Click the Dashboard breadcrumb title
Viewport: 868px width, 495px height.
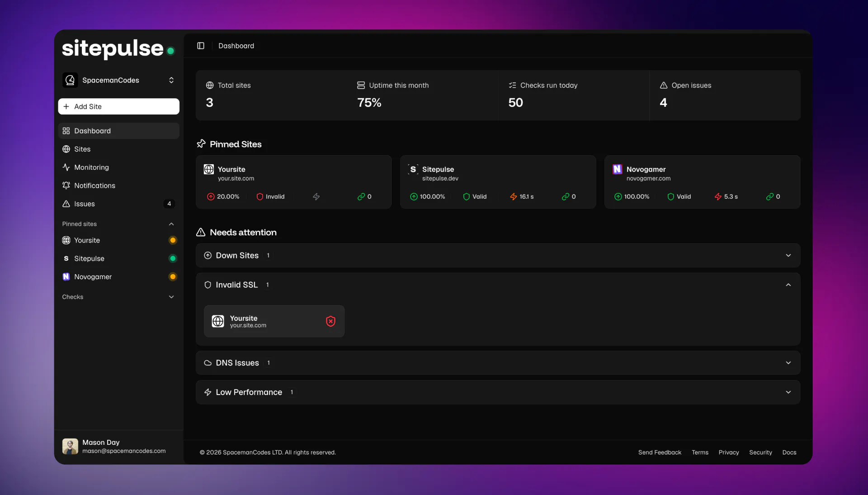coord(236,46)
